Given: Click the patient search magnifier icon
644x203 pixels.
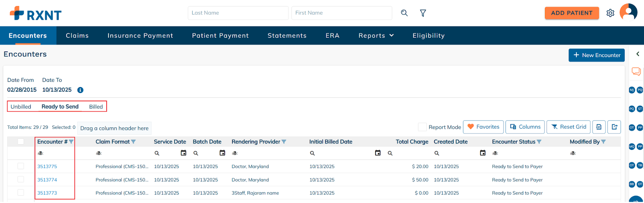Looking at the screenshot, I should [404, 13].
